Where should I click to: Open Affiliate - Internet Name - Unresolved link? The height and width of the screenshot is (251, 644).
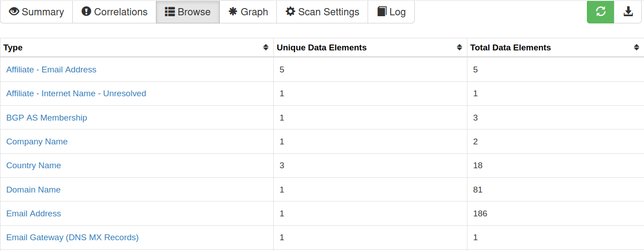[x=76, y=94]
